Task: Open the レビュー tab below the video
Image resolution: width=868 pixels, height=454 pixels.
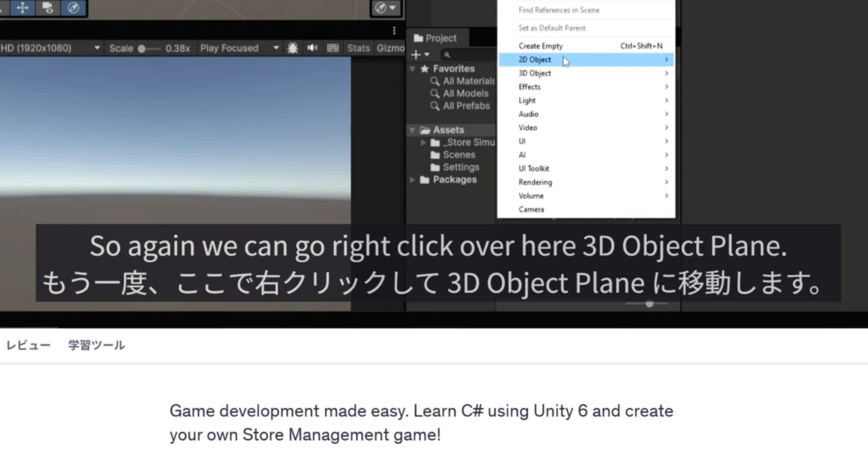Action: tap(28, 345)
